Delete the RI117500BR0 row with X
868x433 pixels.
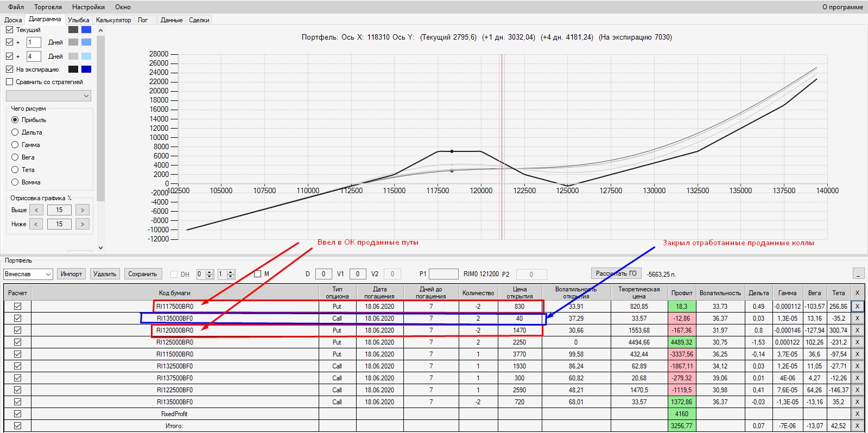pos(857,307)
